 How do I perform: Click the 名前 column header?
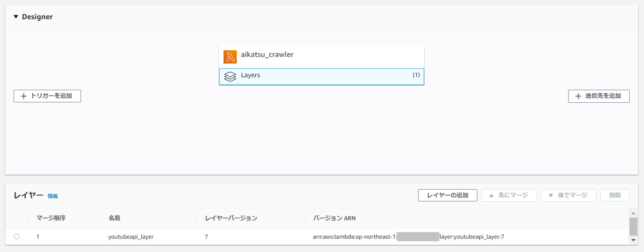[114, 218]
